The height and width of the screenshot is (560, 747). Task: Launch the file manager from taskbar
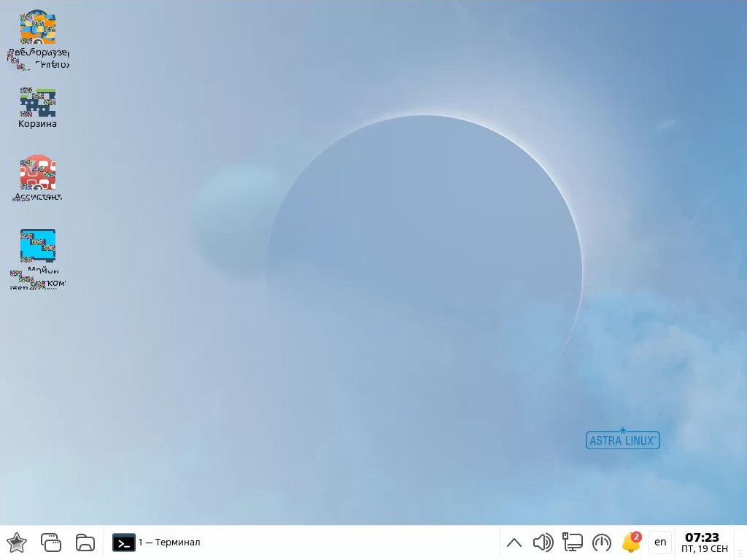click(x=85, y=542)
